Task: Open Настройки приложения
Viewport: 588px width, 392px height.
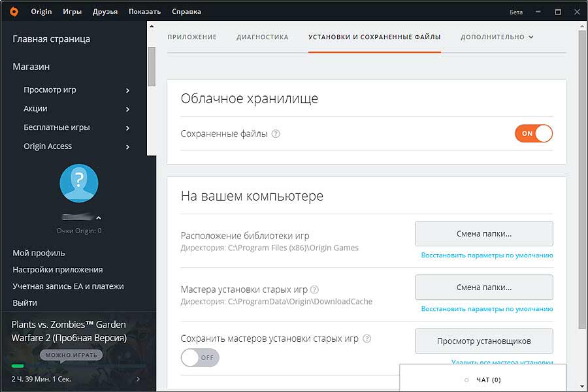Action: (57, 270)
